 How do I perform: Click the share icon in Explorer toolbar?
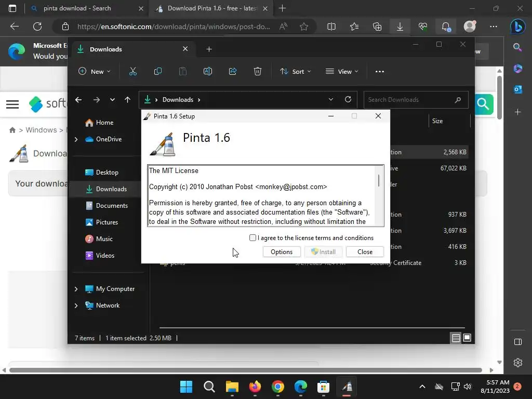[233, 72]
